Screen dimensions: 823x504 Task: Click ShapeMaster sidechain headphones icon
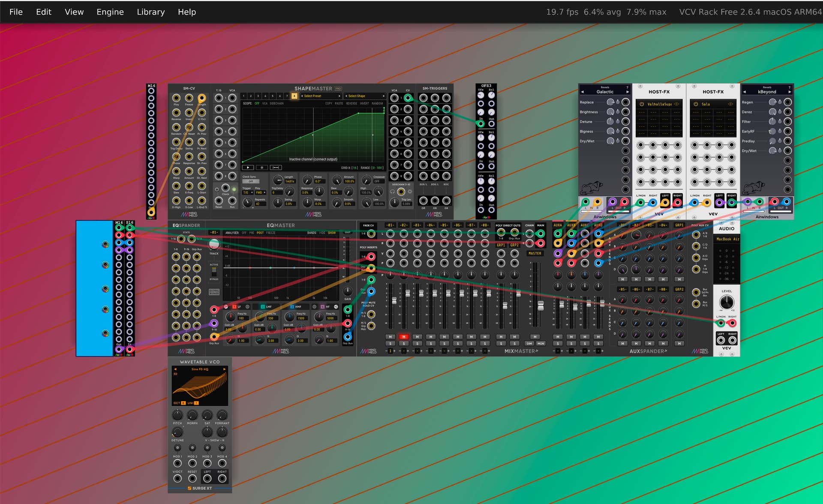point(392,192)
